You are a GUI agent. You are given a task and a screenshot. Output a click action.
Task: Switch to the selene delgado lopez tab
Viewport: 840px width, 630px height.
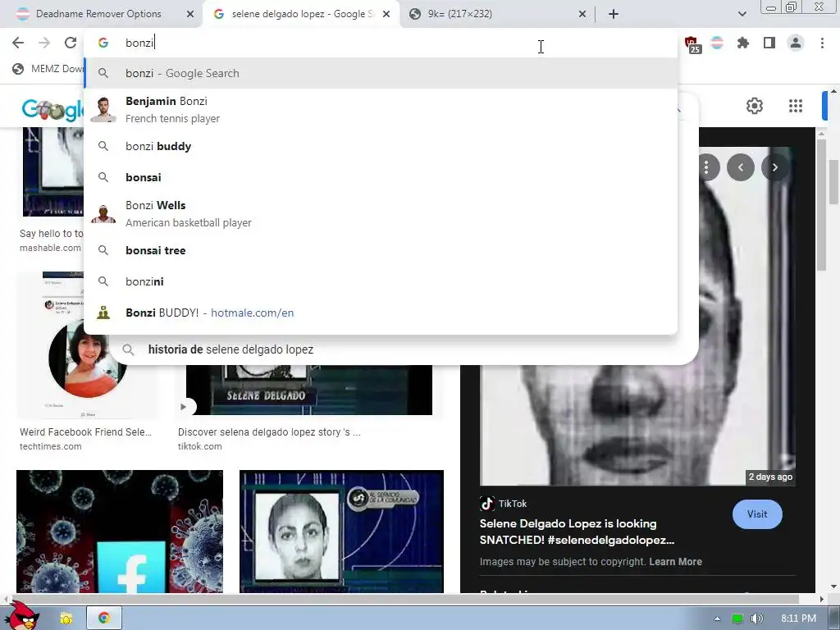303,14
